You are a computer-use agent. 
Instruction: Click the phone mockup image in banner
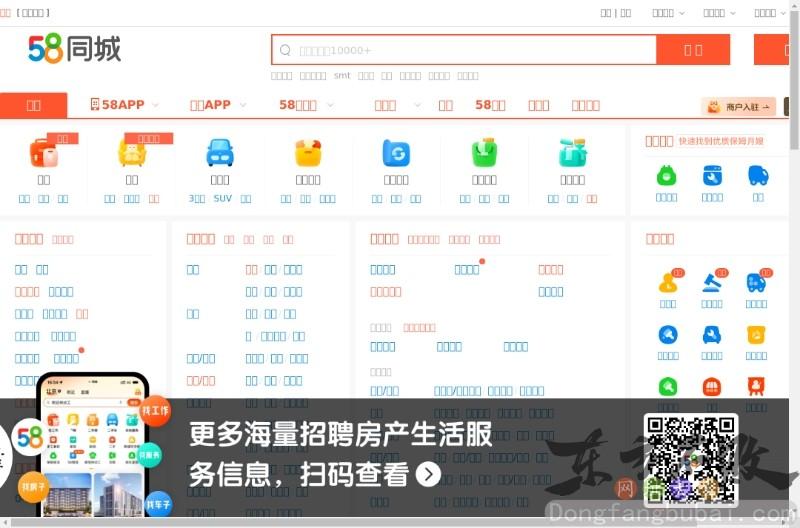click(x=93, y=445)
